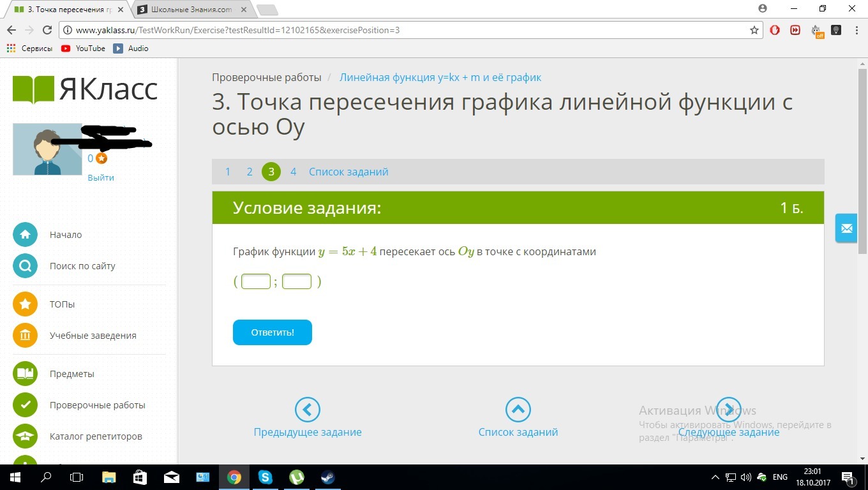868x490 pixels.
Task: Open the Каталог репетиторов graduation cap icon
Action: (25, 436)
